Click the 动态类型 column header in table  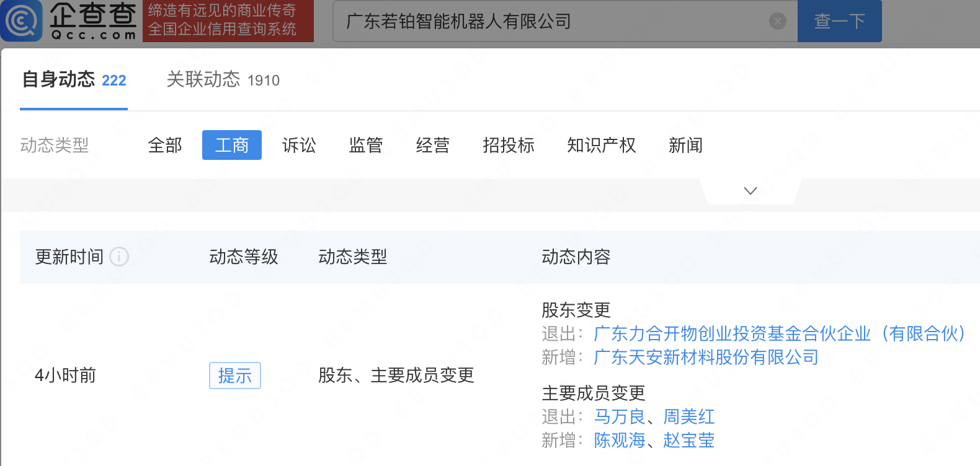[x=353, y=257]
